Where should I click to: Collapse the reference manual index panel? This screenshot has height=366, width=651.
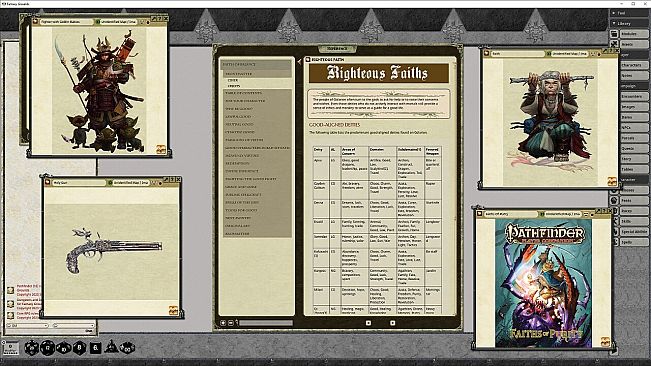[299, 62]
